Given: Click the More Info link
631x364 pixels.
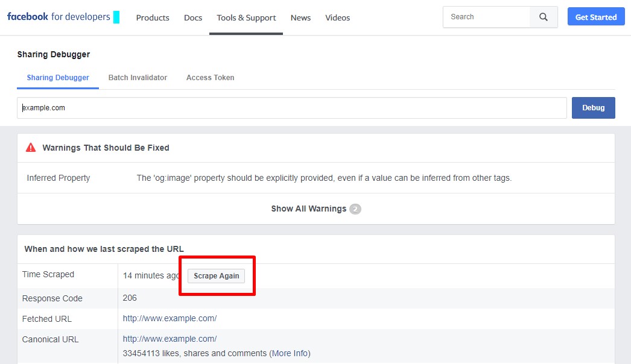Looking at the screenshot, I should coord(290,353).
